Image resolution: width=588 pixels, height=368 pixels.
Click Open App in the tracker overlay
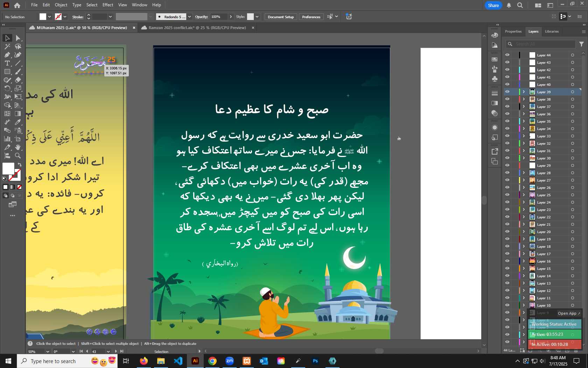click(x=569, y=313)
